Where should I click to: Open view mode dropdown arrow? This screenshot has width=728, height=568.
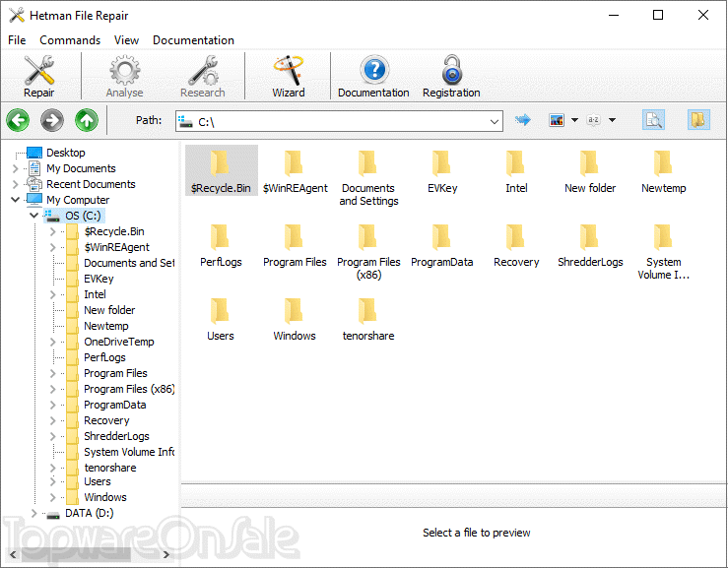(574, 120)
